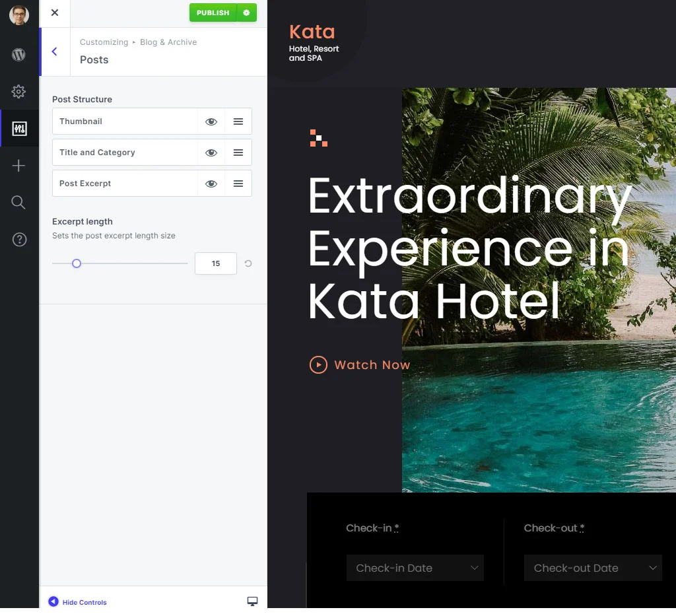Open the settings gear in the sidebar

[x=18, y=91]
